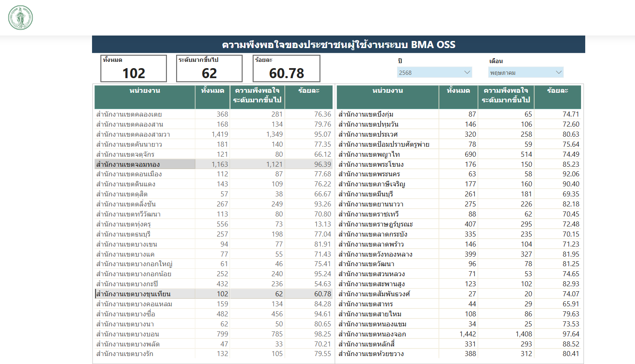Select row สำนักงานเขตดุสิต

point(214,194)
